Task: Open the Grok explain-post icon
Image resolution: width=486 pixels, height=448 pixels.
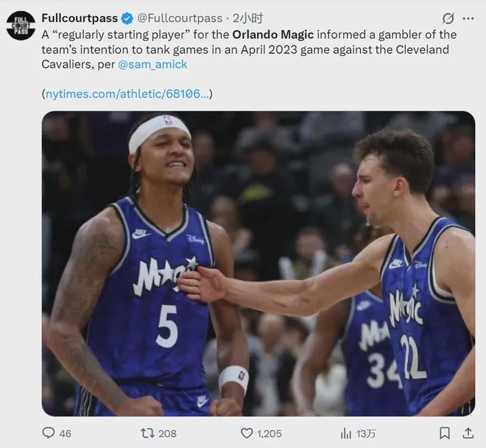Action: pyautogui.click(x=448, y=18)
